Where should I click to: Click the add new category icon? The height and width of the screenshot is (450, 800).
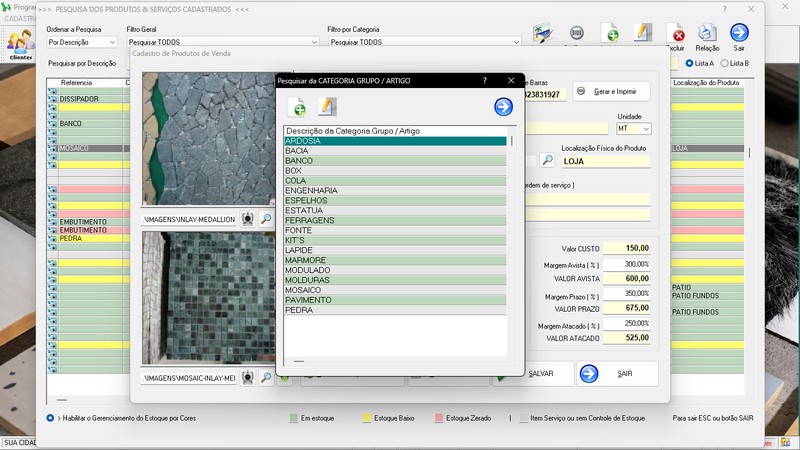click(x=297, y=107)
